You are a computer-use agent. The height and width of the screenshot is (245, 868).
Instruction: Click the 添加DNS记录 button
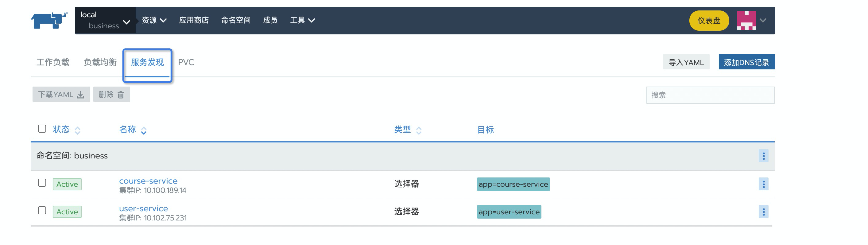[x=746, y=62]
